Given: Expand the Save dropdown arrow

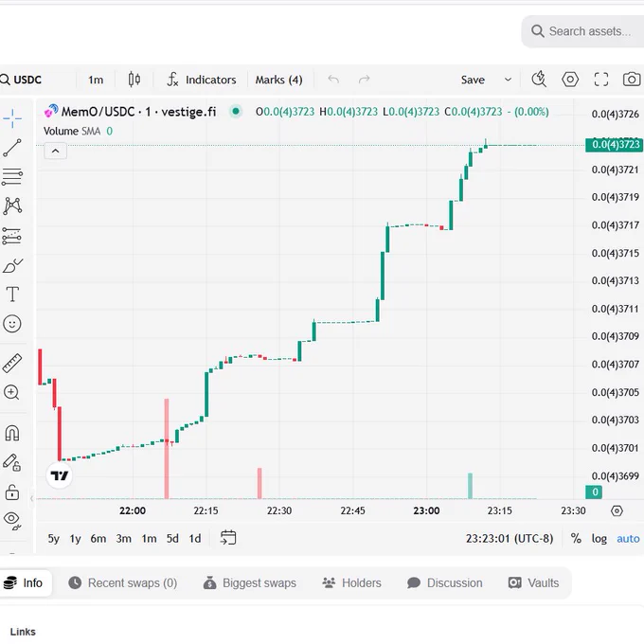Looking at the screenshot, I should pos(508,80).
